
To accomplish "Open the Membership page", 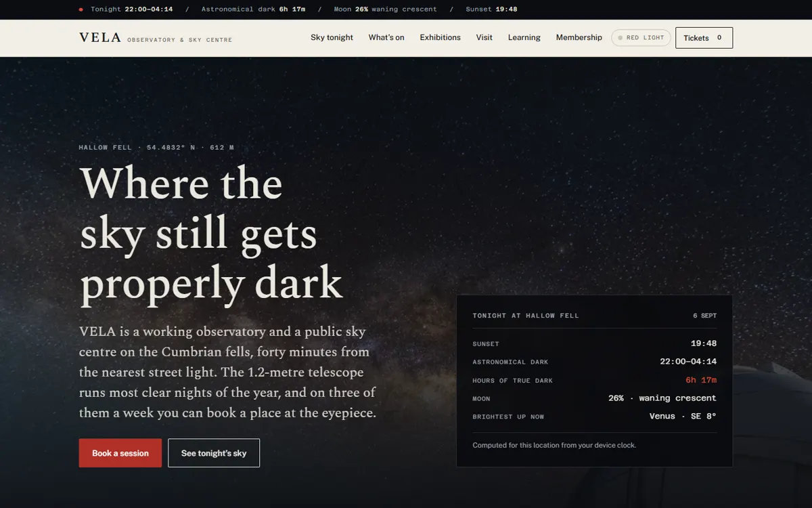I will (x=579, y=38).
